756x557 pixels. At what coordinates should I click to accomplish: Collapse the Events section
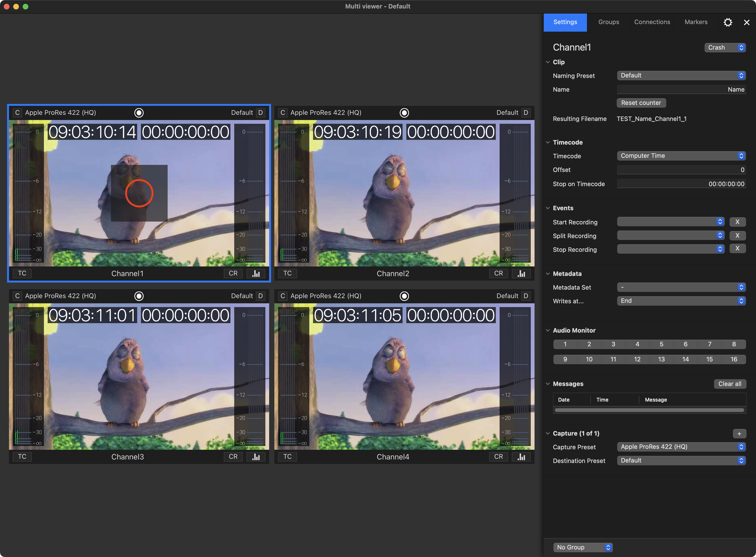coord(548,208)
